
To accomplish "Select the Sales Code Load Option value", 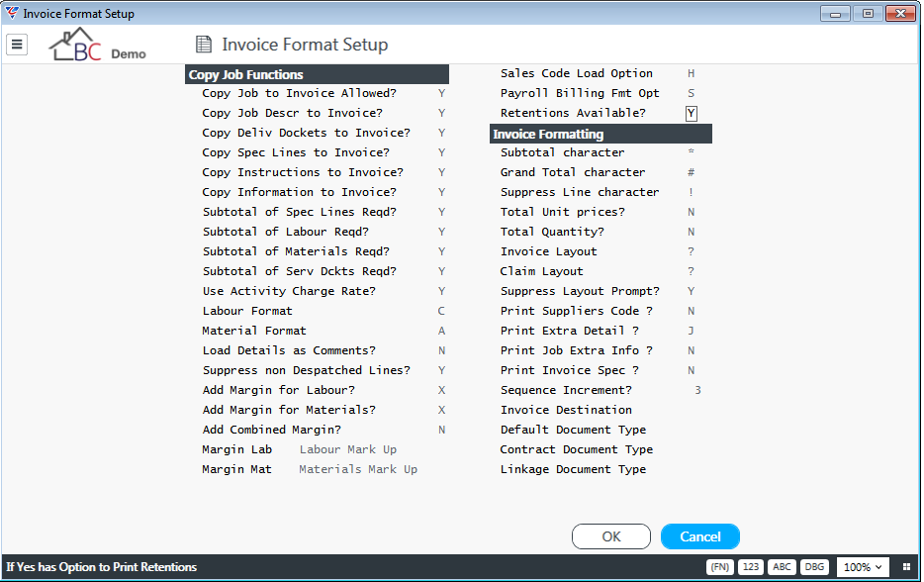I will point(691,73).
